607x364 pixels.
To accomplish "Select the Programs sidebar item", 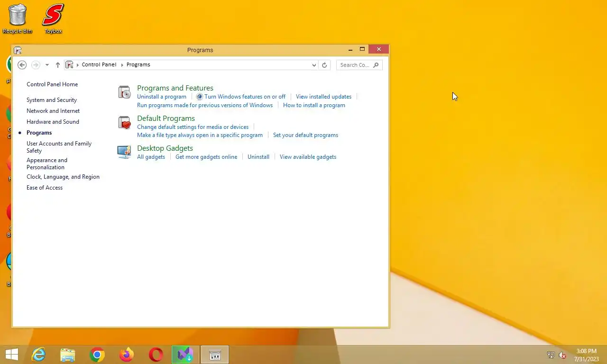I will 39,133.
